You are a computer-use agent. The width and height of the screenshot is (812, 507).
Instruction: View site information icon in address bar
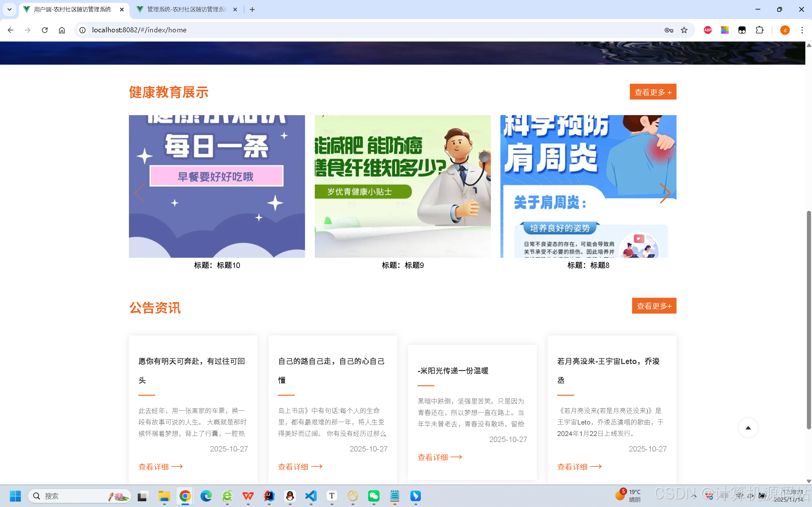(83, 30)
